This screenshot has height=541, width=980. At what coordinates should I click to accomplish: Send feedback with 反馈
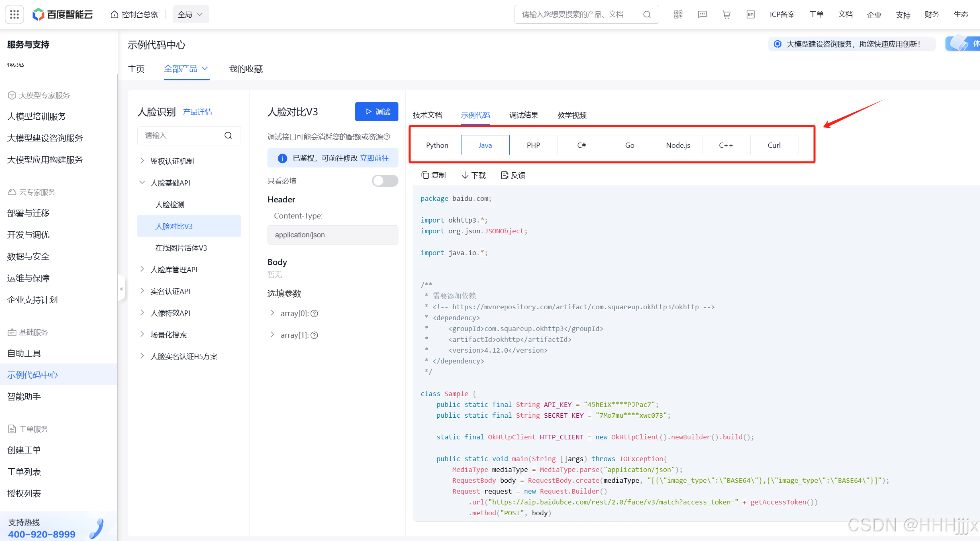click(513, 175)
